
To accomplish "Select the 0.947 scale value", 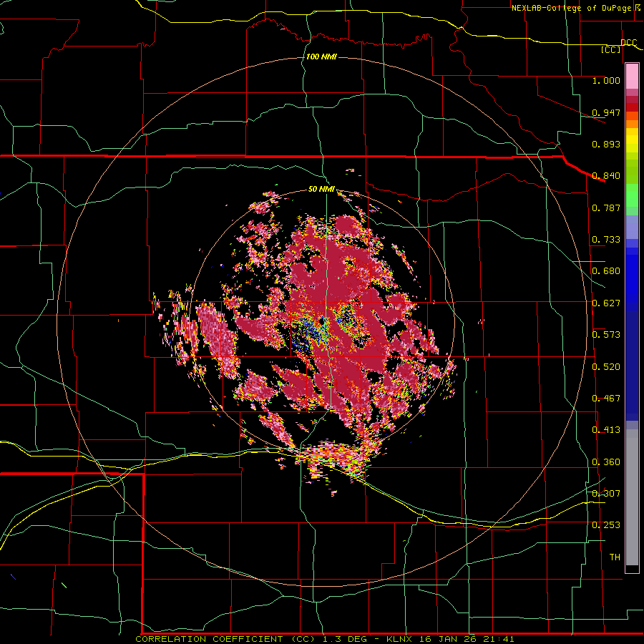I will point(606,112).
